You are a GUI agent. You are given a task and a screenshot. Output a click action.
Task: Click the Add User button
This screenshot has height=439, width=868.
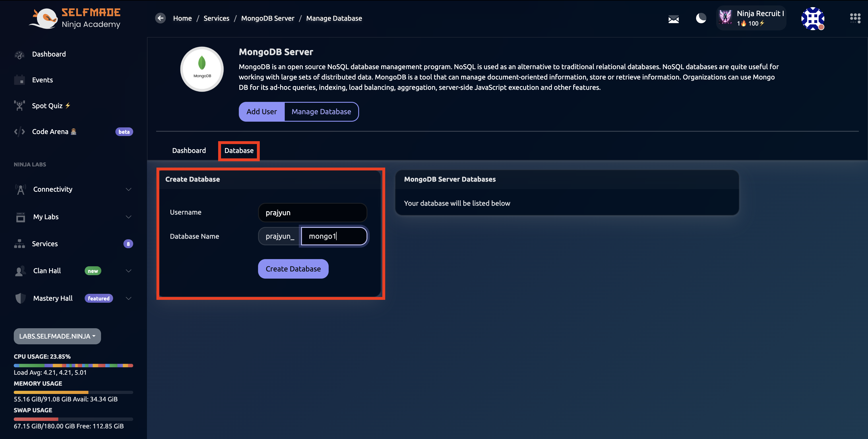(261, 112)
